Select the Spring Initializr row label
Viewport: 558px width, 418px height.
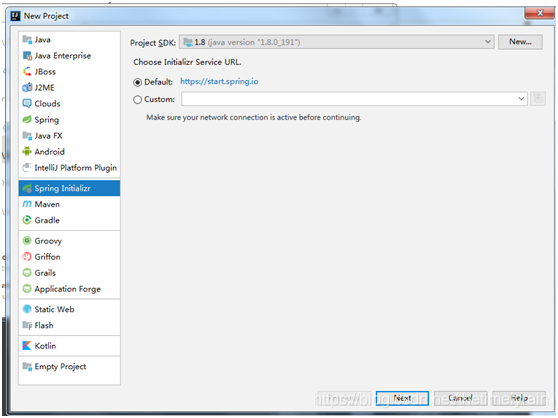tap(62, 188)
